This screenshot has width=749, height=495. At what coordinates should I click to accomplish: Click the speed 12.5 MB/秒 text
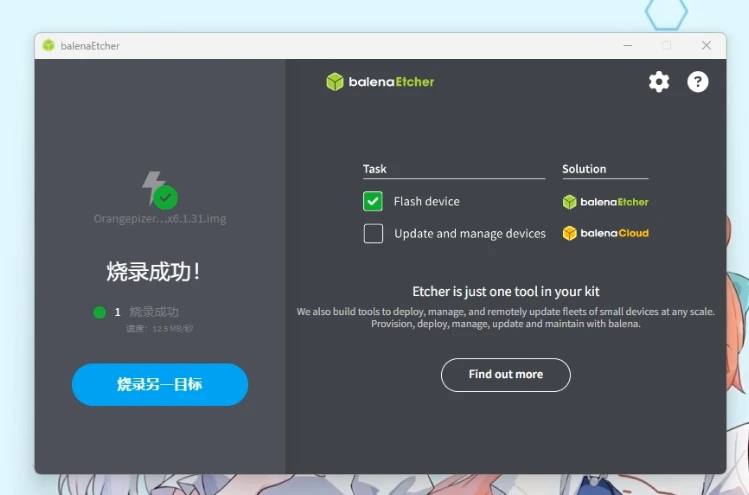(160, 329)
